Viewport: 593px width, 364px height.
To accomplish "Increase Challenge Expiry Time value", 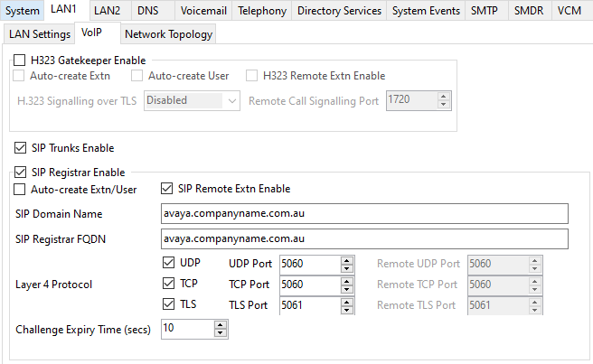I will 220,324.
